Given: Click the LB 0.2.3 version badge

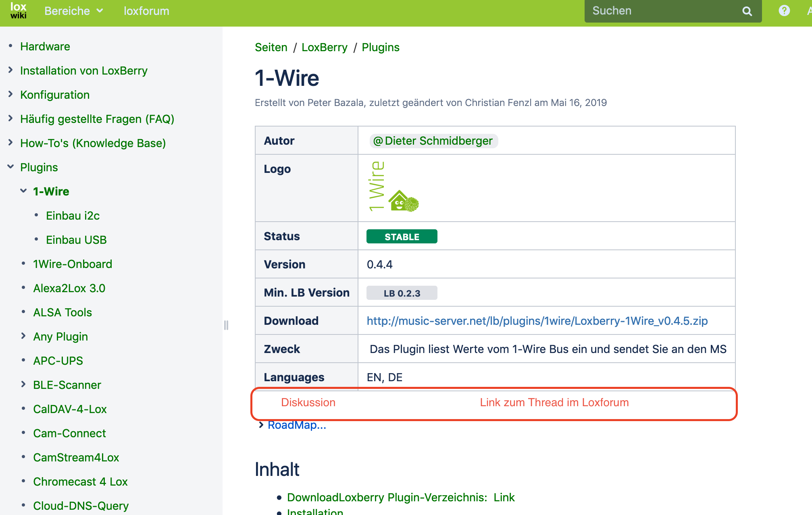Looking at the screenshot, I should click(x=402, y=293).
